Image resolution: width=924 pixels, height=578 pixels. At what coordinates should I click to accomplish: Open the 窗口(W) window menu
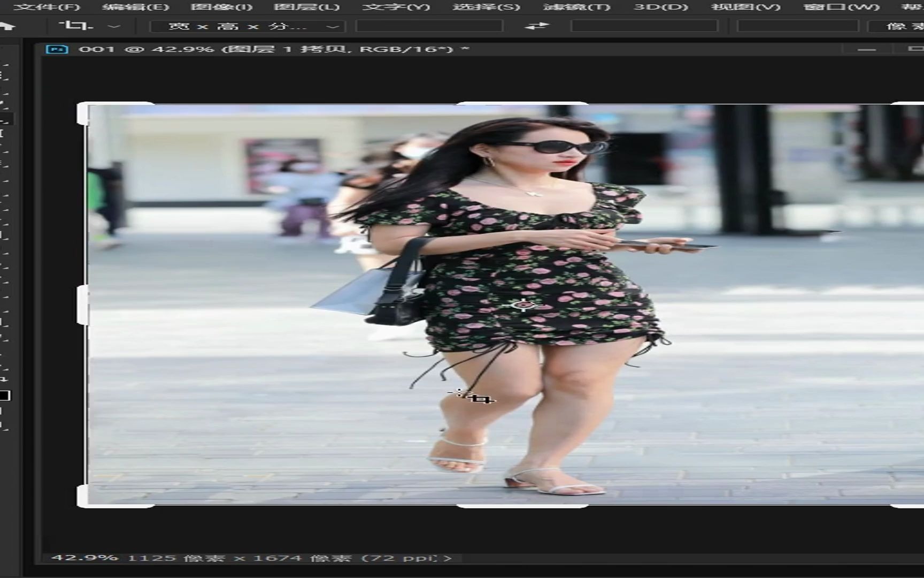[842, 7]
